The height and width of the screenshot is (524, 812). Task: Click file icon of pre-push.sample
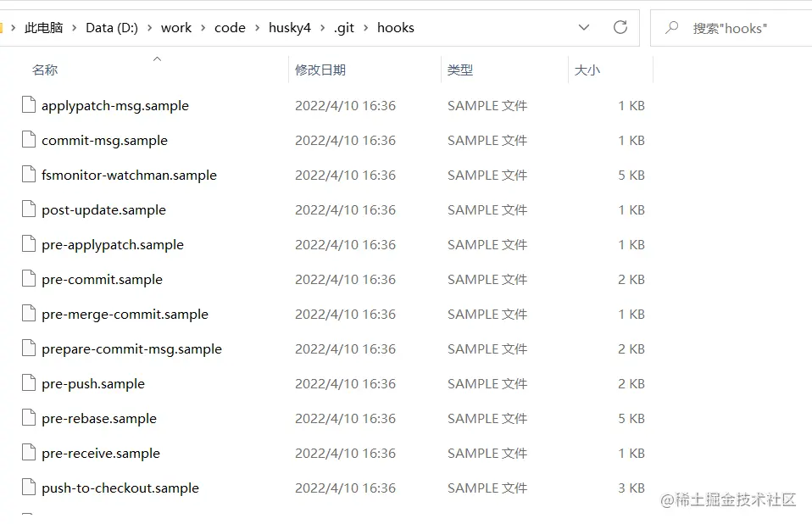click(x=29, y=382)
